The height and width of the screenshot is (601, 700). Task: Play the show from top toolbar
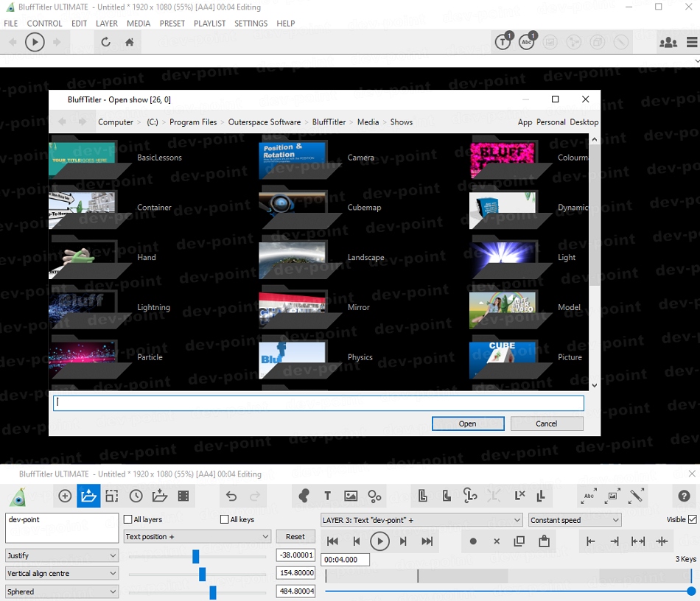35,43
